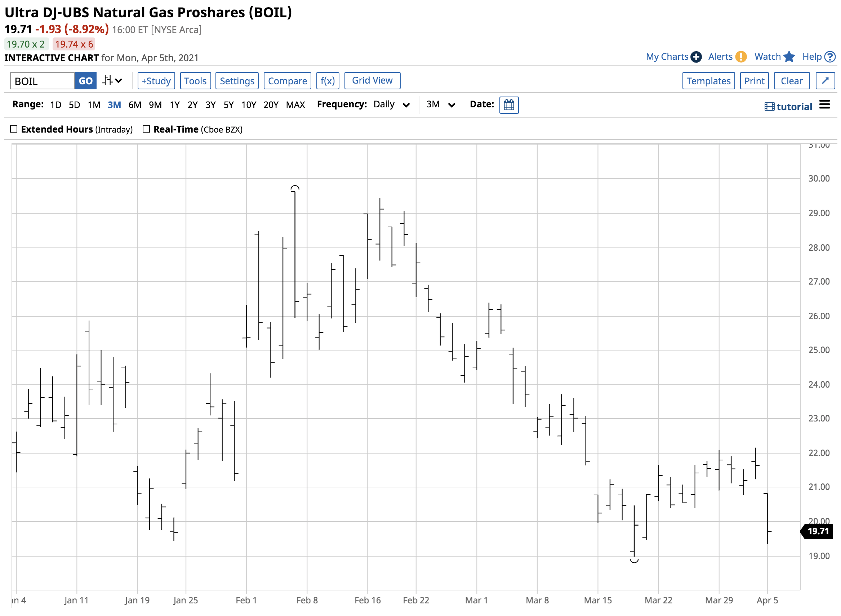
Task: Open the Tools button
Action: (x=195, y=81)
